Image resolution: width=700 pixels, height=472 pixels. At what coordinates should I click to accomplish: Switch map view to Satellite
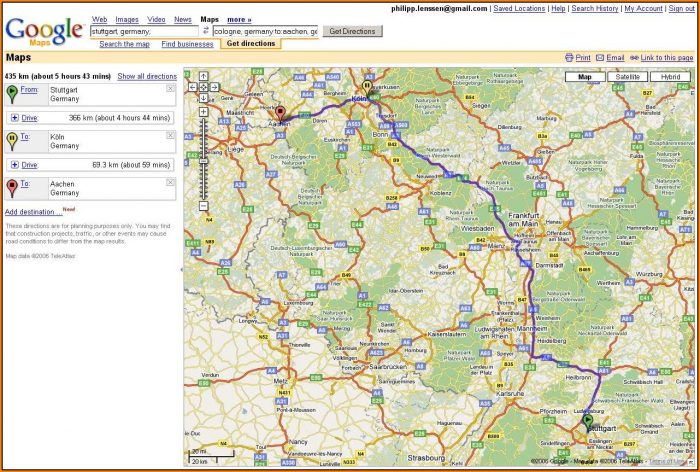[x=627, y=76]
